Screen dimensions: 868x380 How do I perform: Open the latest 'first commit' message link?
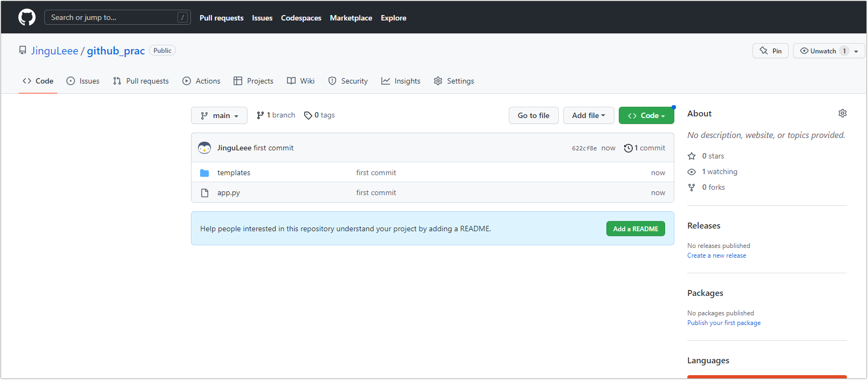(274, 148)
